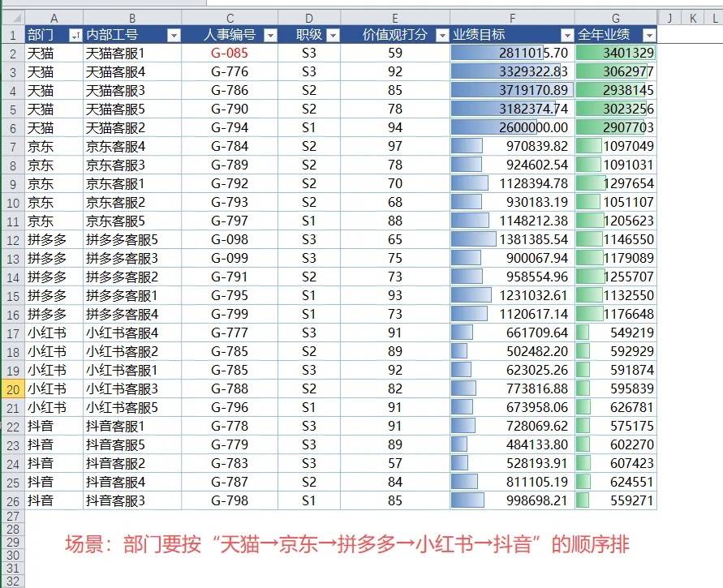Click 业绩目标 value 3719170.89

pyautogui.click(x=512, y=90)
